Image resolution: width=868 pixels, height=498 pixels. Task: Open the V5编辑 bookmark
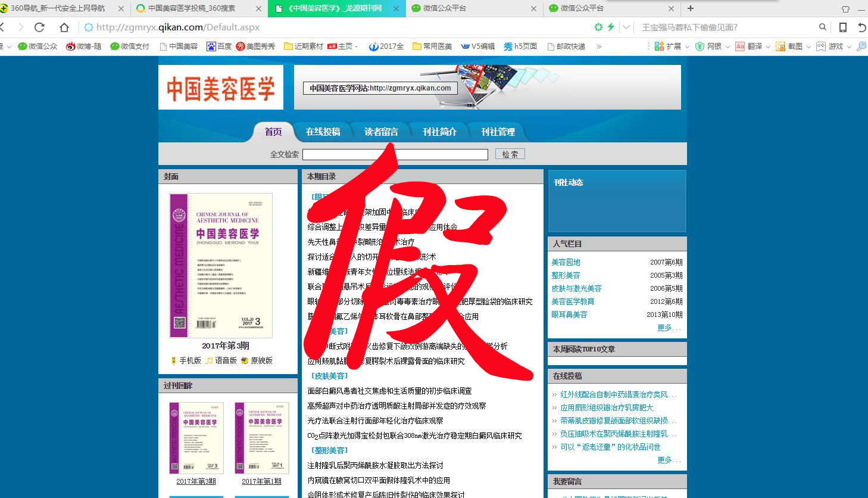click(478, 46)
